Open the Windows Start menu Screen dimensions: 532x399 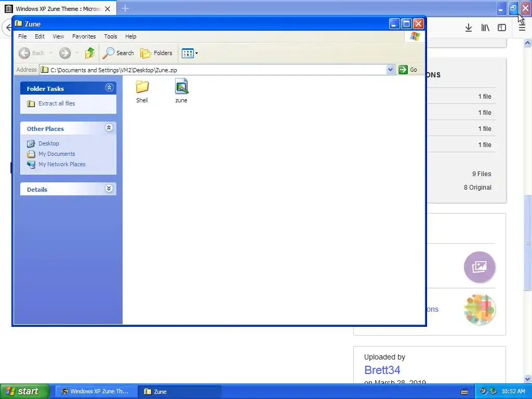click(24, 391)
